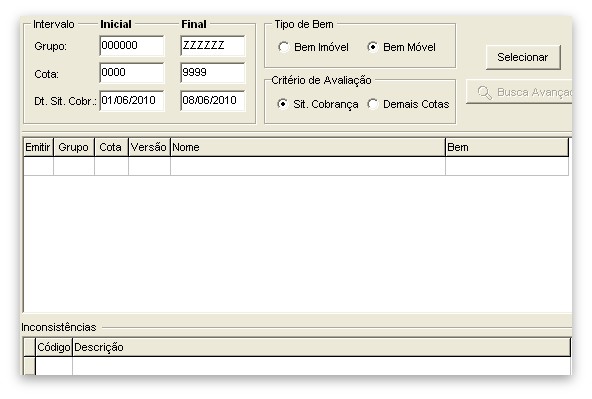Screen dimensions: 592x399
Task: Click the magnifier icon on Busca Avançada
Action: (x=484, y=92)
